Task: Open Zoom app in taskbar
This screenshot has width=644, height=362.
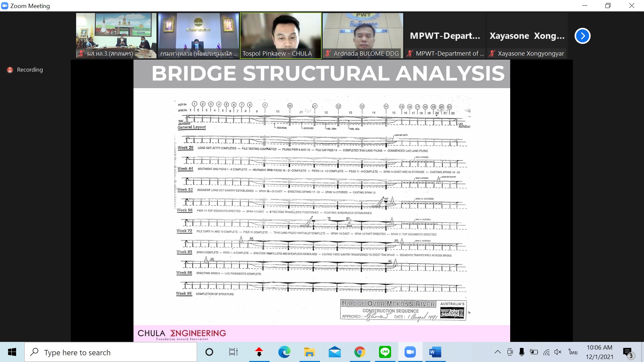Action: (x=410, y=352)
